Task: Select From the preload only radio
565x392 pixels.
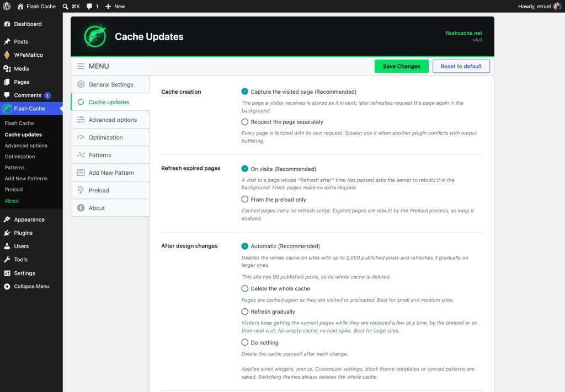Action: click(x=244, y=199)
